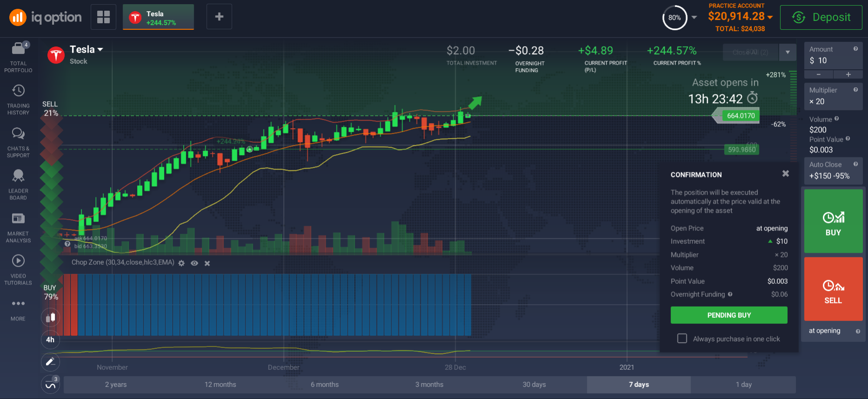The image size is (868, 399).
Task: Remove the Chop Zone indicator
Action: (207, 263)
